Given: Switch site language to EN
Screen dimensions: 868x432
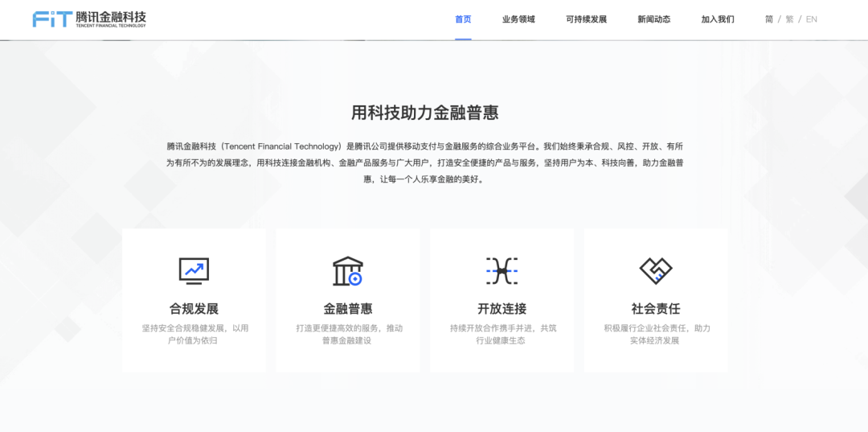Looking at the screenshot, I should pos(811,19).
